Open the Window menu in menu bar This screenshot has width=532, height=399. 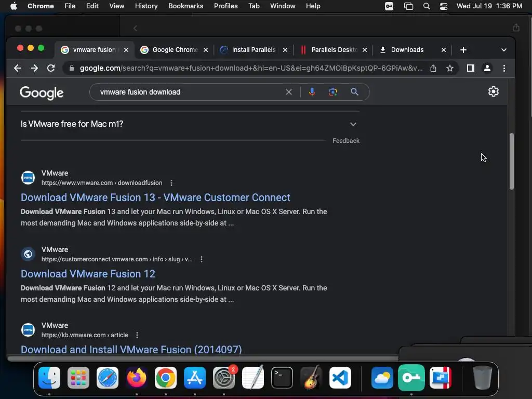[x=283, y=6]
